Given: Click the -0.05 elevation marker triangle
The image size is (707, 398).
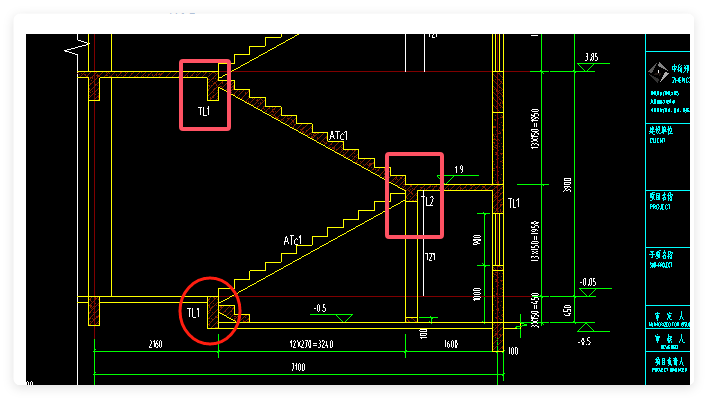Looking at the screenshot, I should point(588,292).
